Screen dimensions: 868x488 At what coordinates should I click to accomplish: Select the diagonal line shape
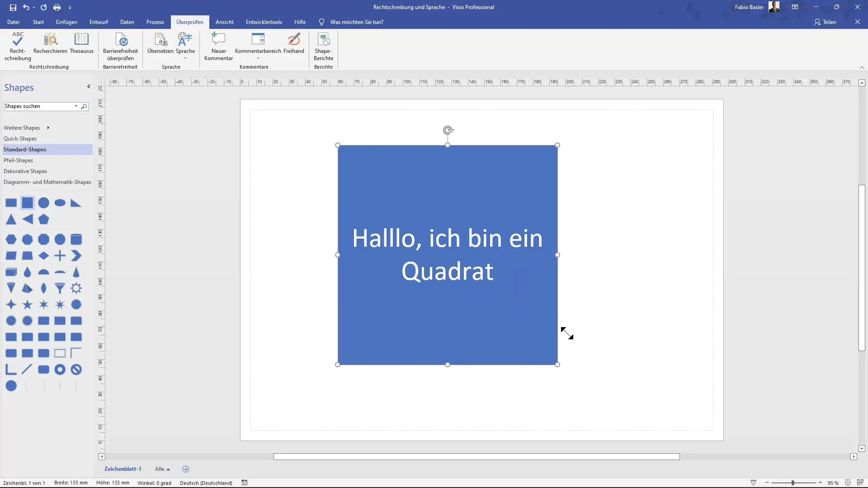click(27, 370)
